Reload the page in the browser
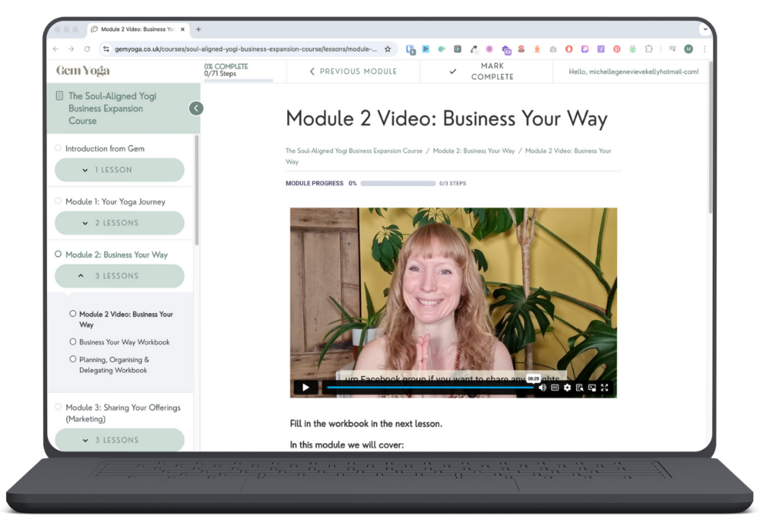The height and width of the screenshot is (532, 760). tap(87, 49)
